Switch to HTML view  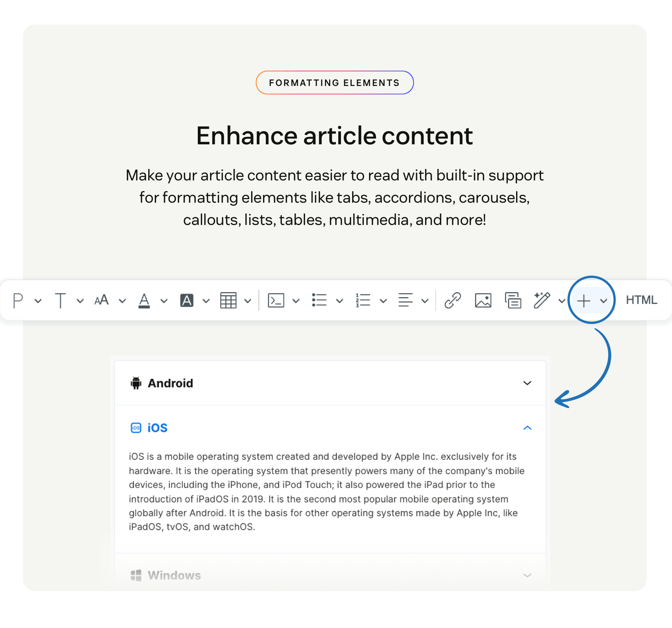[x=641, y=300]
